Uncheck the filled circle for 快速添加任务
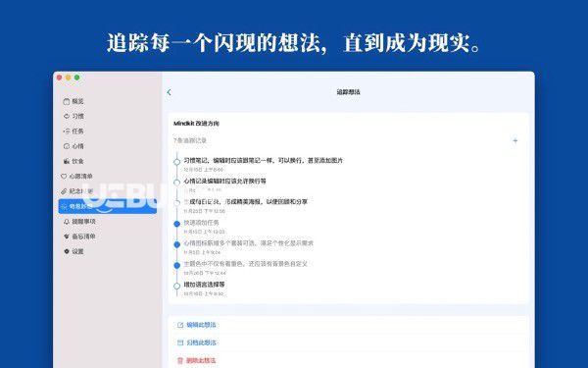The image size is (588, 368). pyautogui.click(x=177, y=224)
